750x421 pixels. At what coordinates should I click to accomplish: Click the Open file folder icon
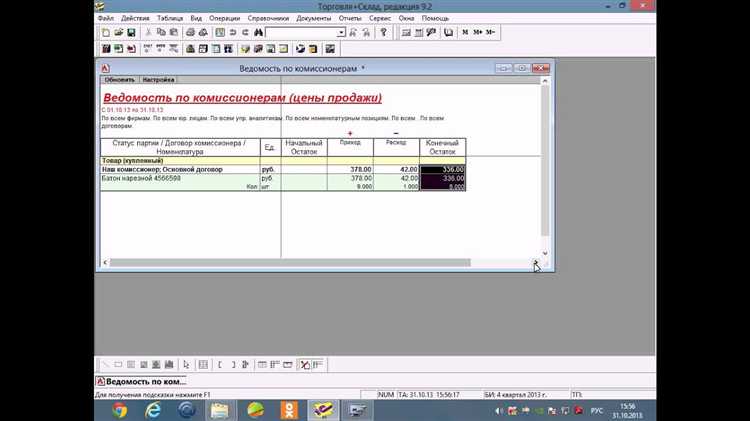point(118,33)
